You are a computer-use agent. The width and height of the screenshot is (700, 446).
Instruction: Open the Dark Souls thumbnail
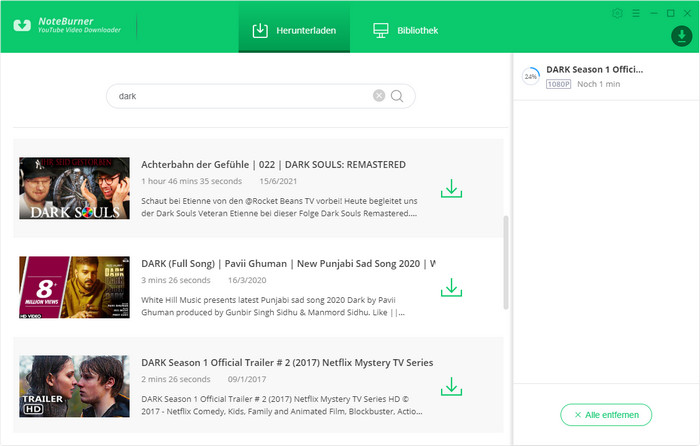(75, 188)
